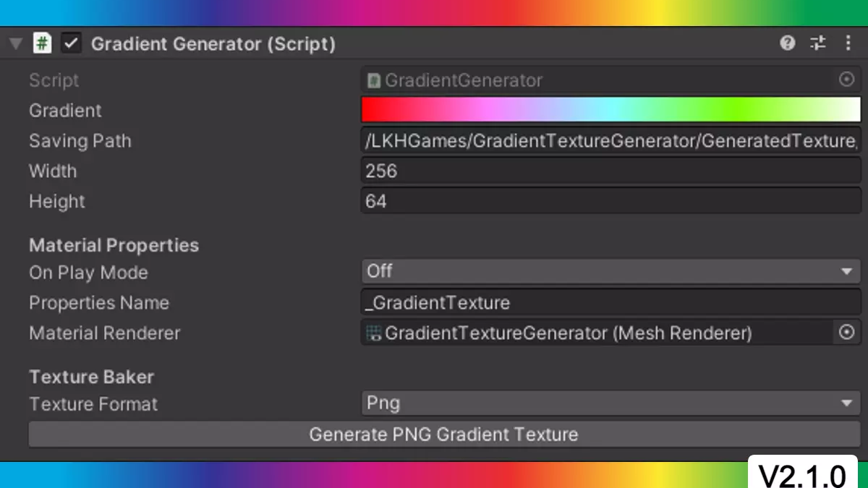Open the three-dot component options menu
868x488 pixels.
click(848, 43)
